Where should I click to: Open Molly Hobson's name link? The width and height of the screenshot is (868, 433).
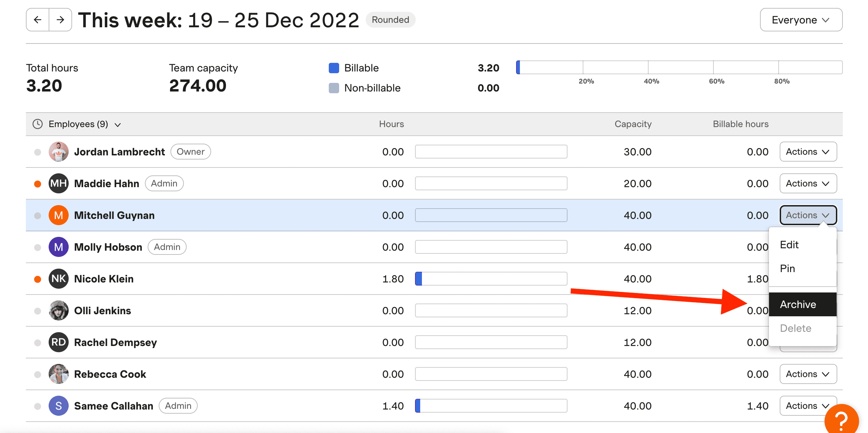[108, 247]
